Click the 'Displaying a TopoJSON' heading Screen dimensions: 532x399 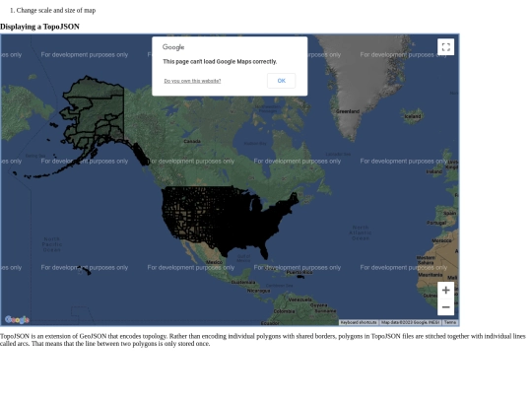coord(39,27)
